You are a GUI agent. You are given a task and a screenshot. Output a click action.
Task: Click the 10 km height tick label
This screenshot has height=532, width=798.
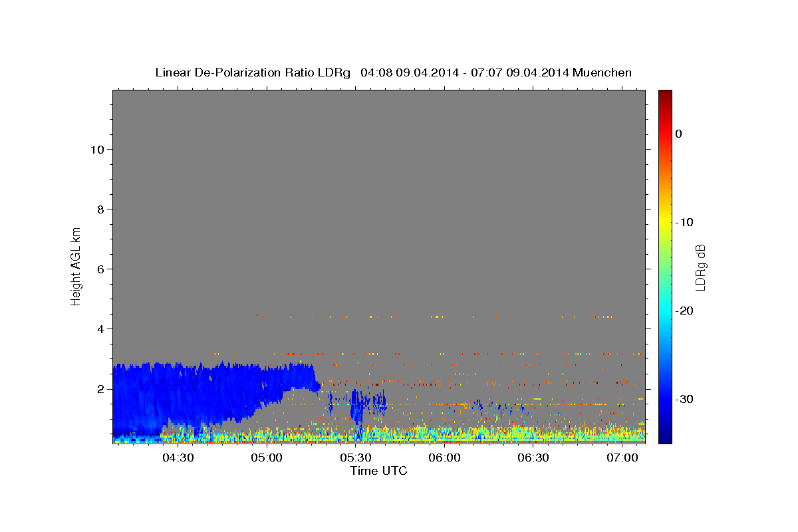pyautogui.click(x=96, y=149)
